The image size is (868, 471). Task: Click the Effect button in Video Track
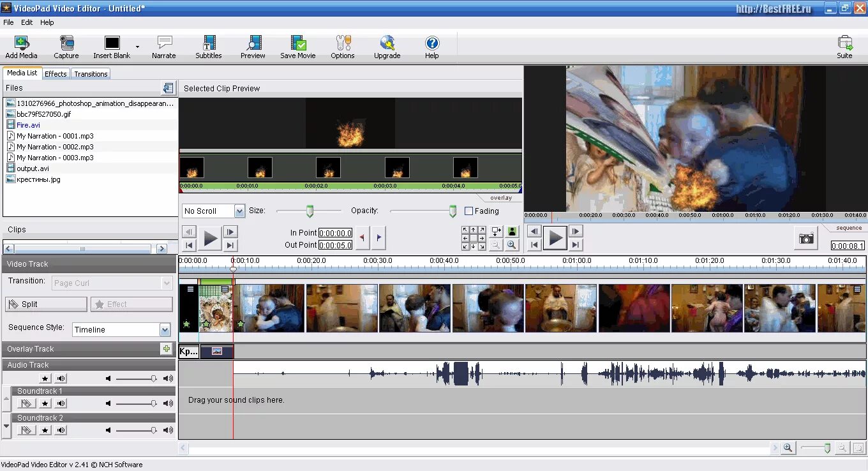pos(131,304)
